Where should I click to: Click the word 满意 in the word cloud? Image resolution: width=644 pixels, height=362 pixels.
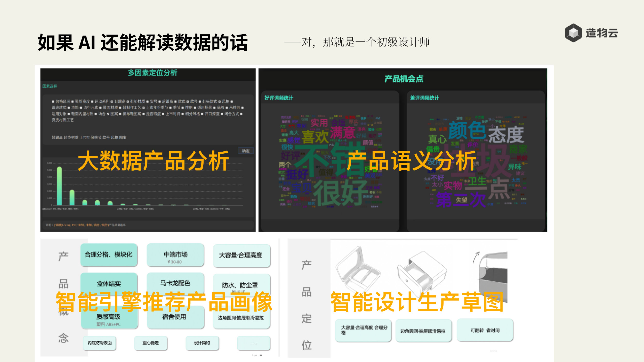tap(343, 133)
